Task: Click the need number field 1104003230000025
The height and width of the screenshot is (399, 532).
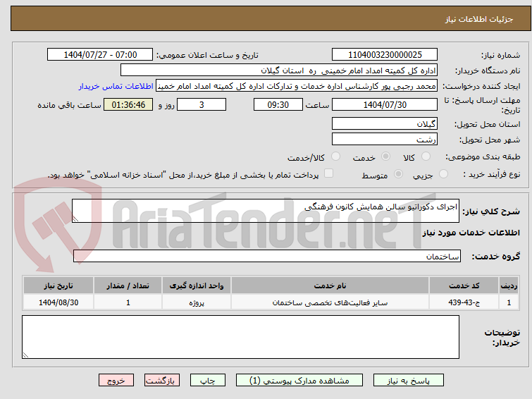Action: [385, 55]
